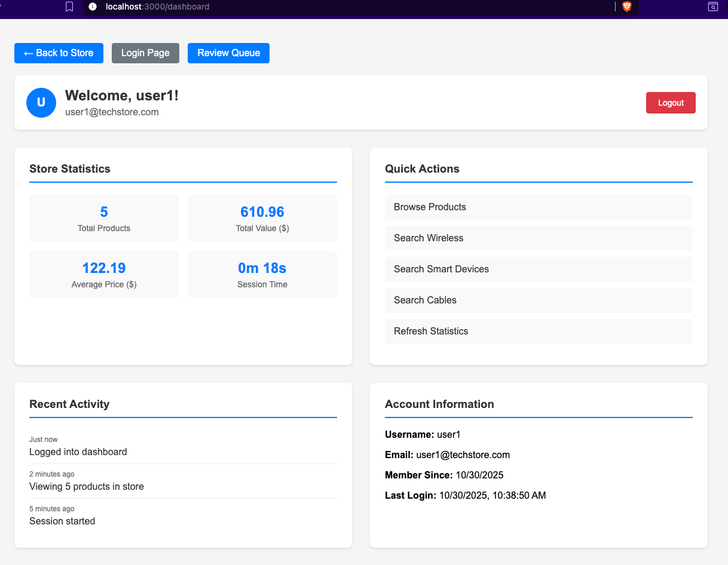
Task: Open the Review Queue button
Action: tap(228, 53)
